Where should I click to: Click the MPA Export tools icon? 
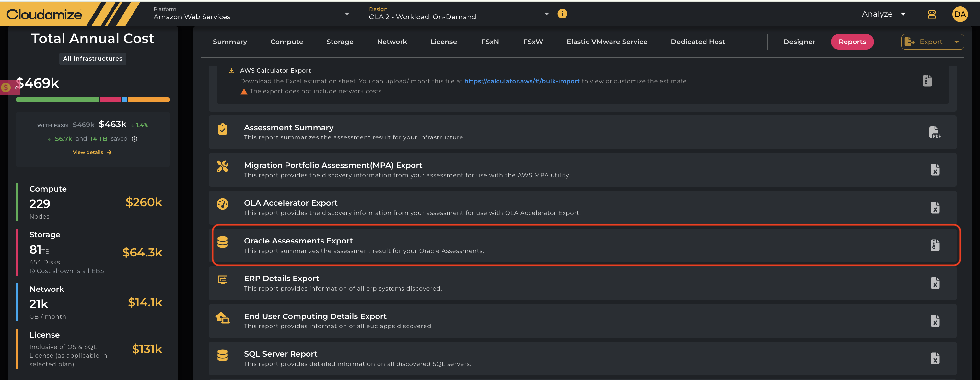(223, 166)
